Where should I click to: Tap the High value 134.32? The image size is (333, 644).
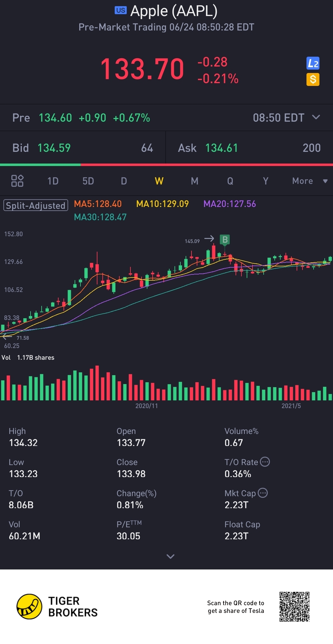tap(23, 443)
